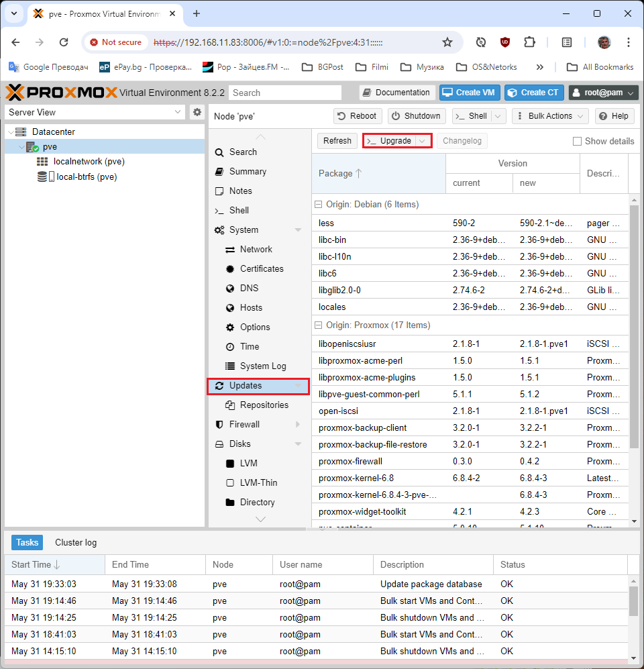This screenshot has width=644, height=669.
Task: Open the node menu Search item
Action: [258, 152]
